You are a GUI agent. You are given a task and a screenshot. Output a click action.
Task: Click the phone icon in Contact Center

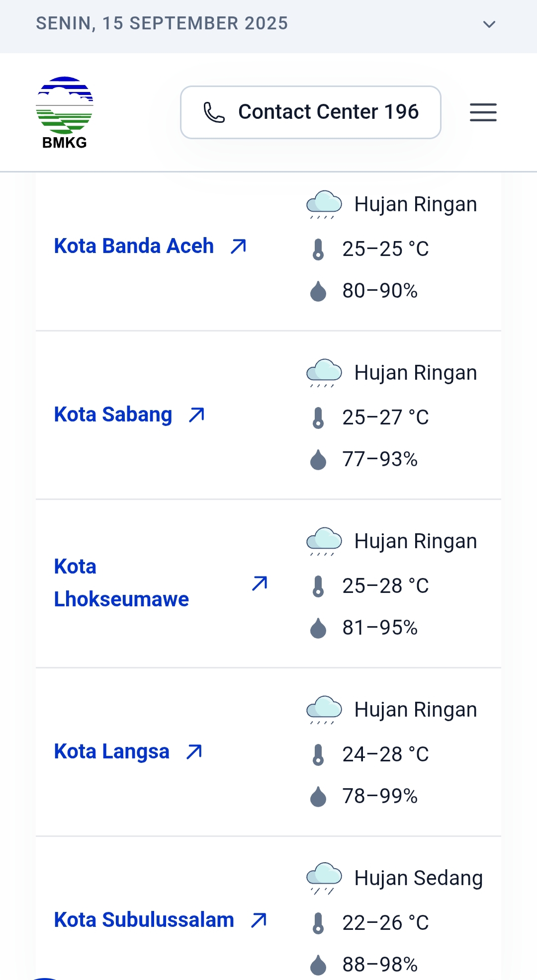coord(214,112)
